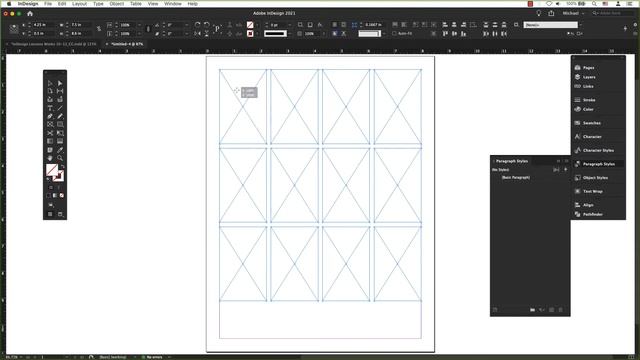Open the scale X percentage dropdown
This screenshot has width=640, height=360.
coord(139,25)
